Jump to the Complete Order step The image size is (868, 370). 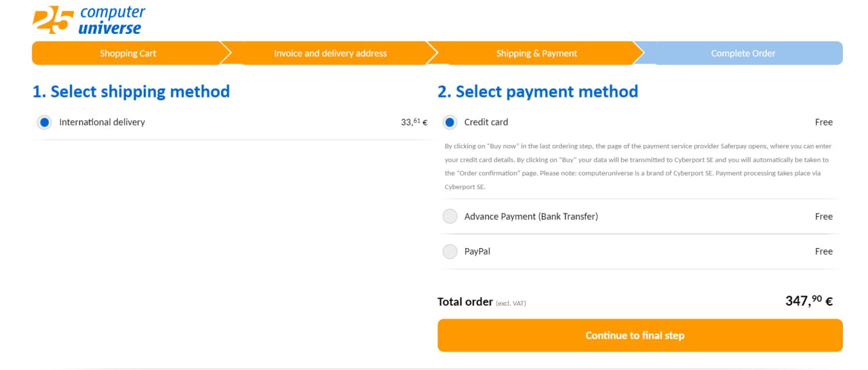tap(743, 54)
